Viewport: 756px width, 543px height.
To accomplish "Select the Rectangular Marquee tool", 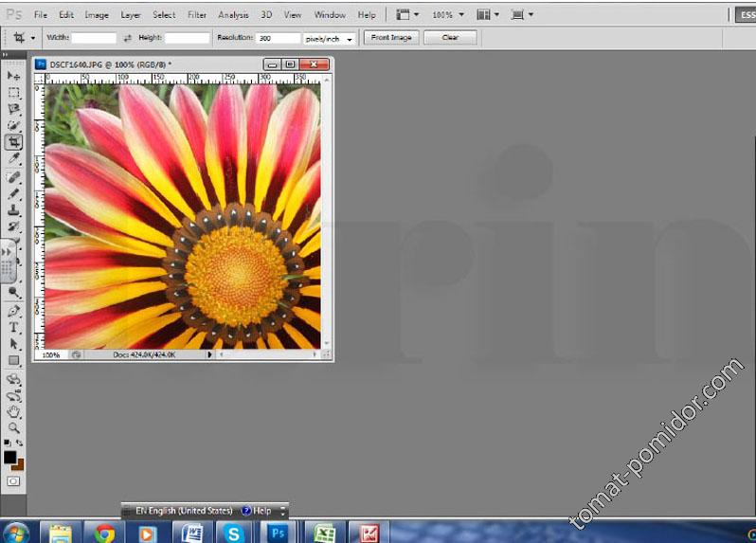I will click(13, 93).
